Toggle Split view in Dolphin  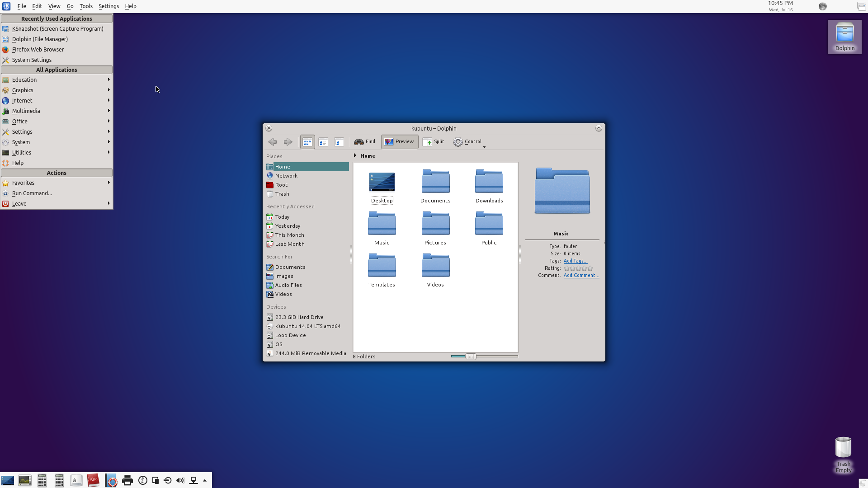[434, 142]
